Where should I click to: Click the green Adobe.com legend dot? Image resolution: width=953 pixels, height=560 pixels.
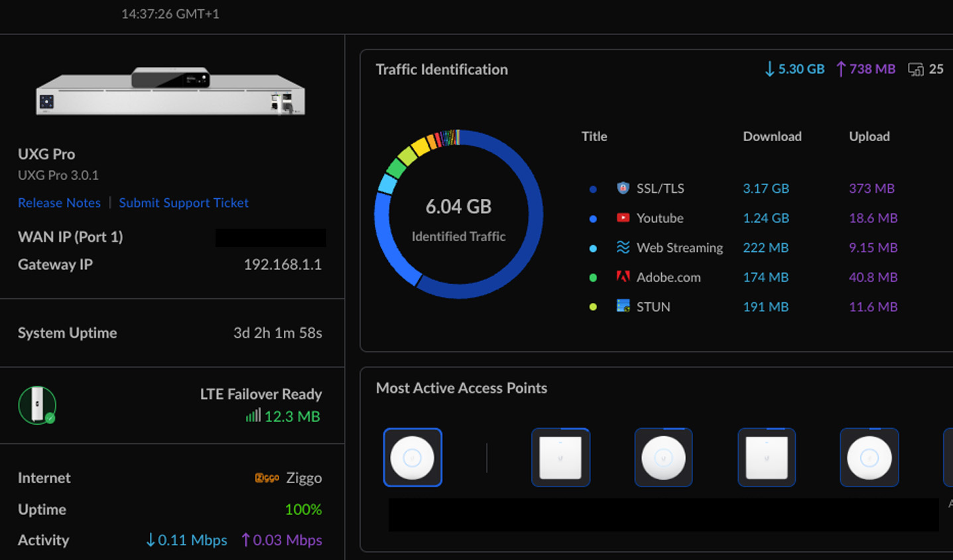coord(593,278)
